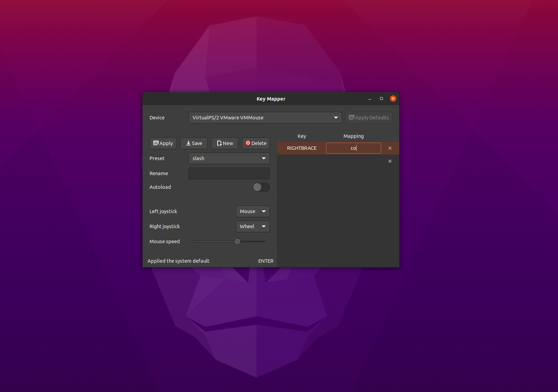
Task: Adjust the Mouse speed slider
Action: click(x=238, y=241)
